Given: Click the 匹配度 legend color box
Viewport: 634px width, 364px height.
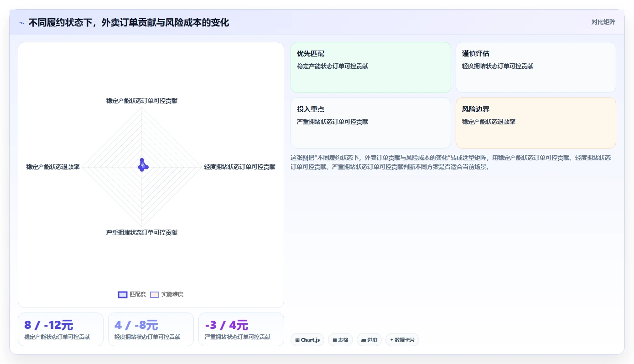Looking at the screenshot, I should (122, 294).
